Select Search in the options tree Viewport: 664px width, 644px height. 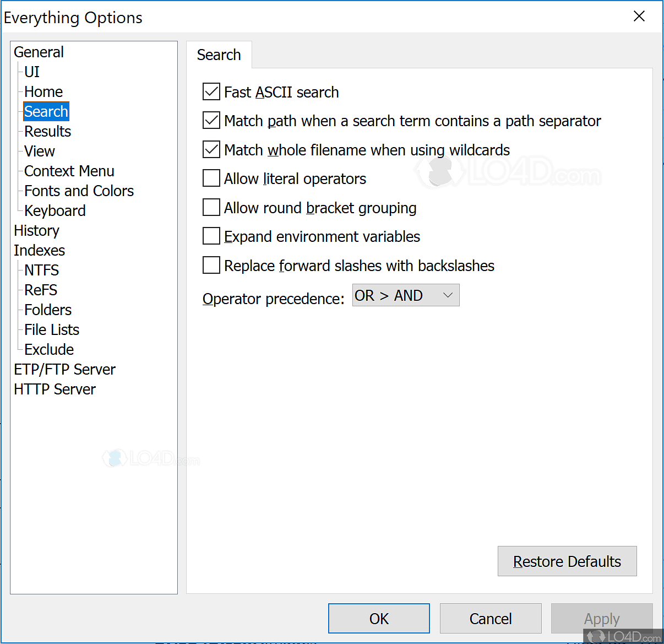click(x=46, y=111)
